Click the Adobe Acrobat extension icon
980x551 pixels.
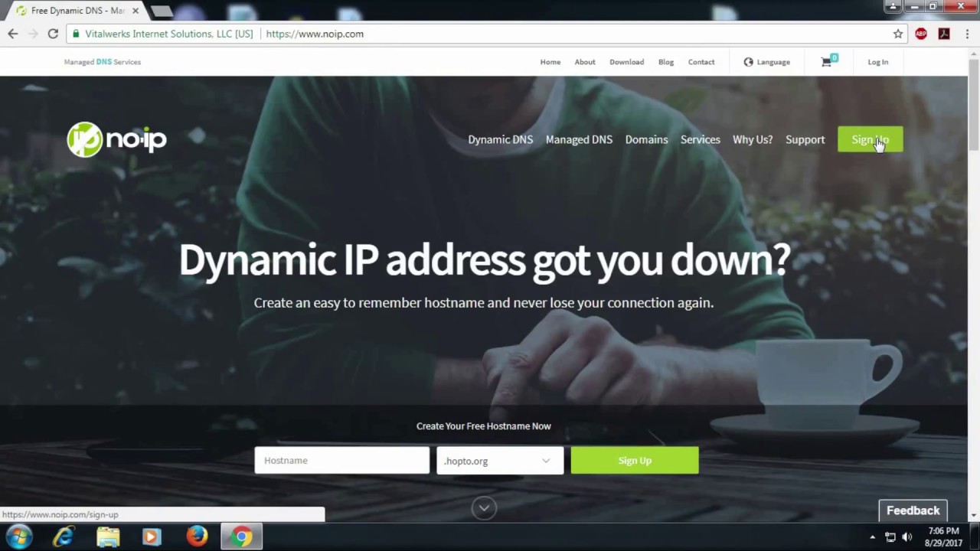[x=944, y=34]
